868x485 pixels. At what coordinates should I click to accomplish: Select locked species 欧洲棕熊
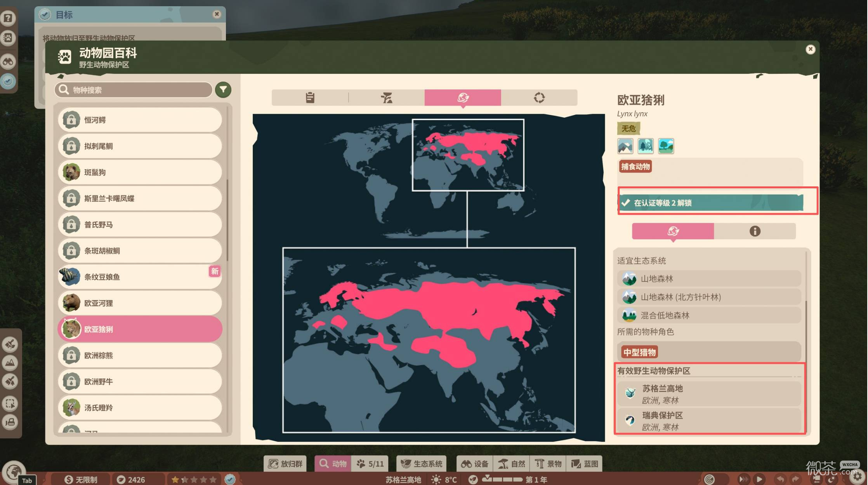pos(140,355)
